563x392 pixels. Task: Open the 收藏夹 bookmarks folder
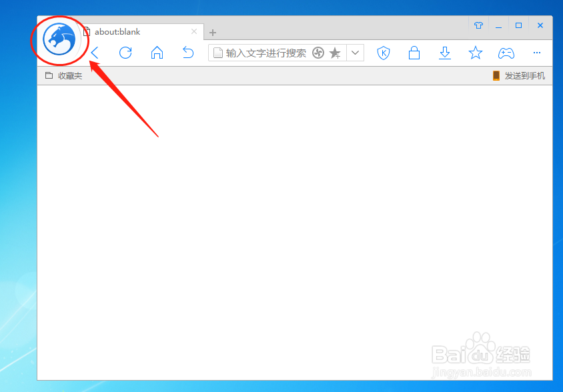63,76
